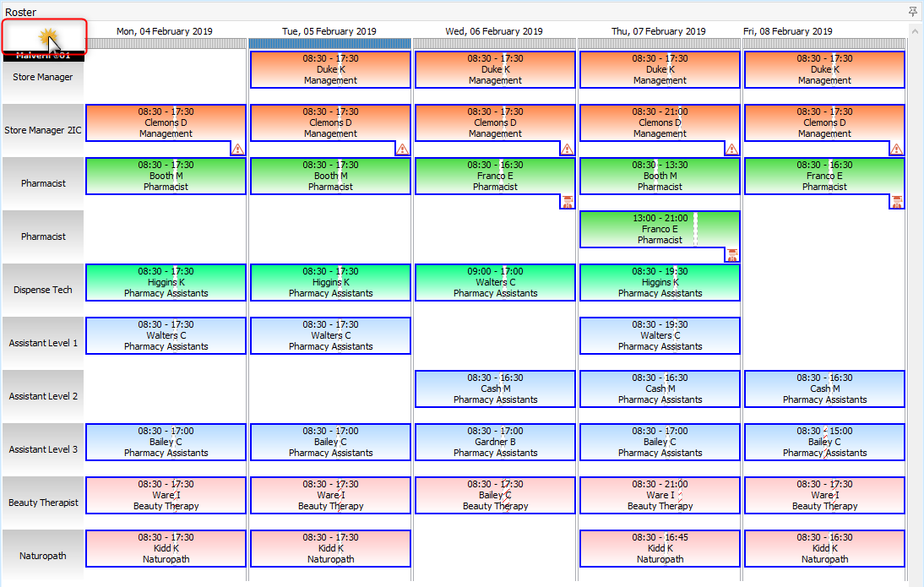Select Walters C's Monday Assistant Level 1 shift
This screenshot has width=924, height=587.
click(166, 335)
